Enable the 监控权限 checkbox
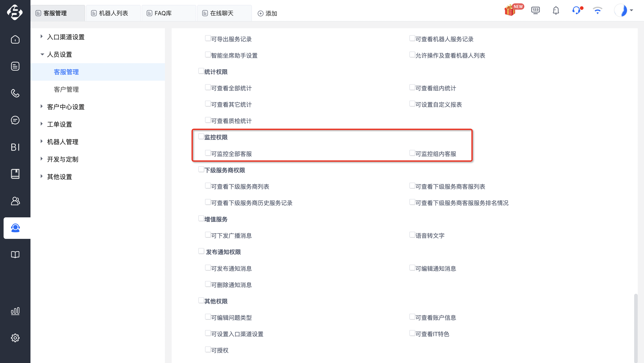The width and height of the screenshot is (644, 363). tap(201, 136)
